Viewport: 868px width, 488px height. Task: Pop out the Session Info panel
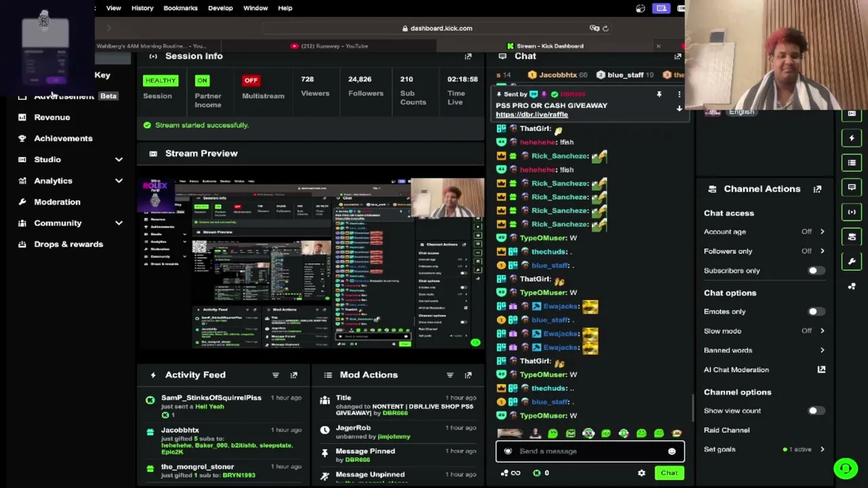pyautogui.click(x=468, y=56)
